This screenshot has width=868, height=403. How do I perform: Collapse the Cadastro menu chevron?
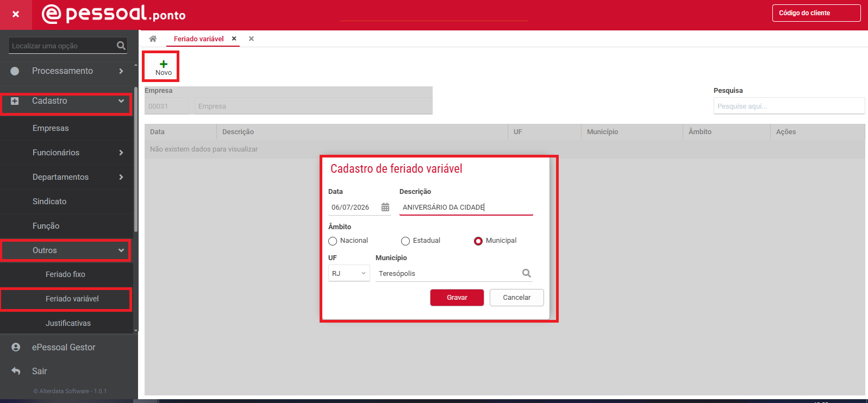[x=121, y=101]
